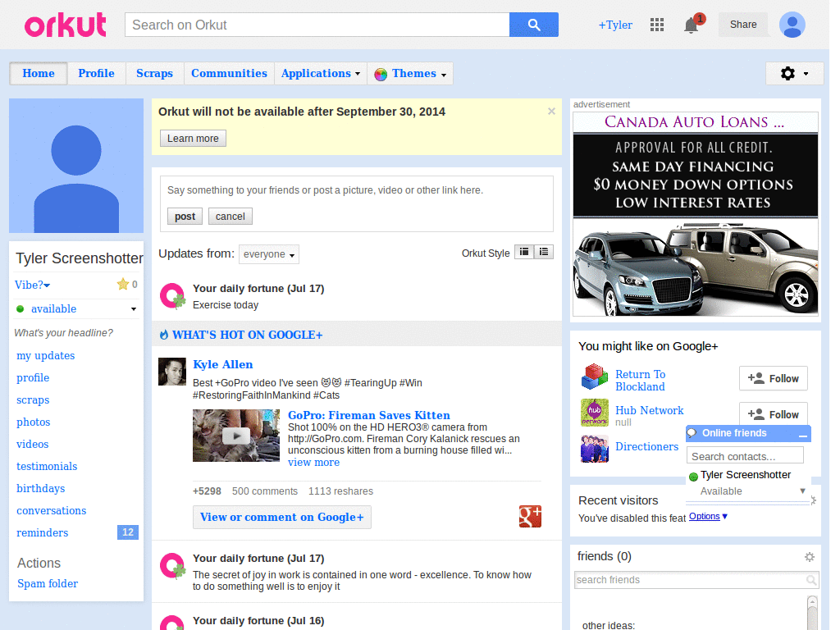
Task: Click the Google+ red icon
Action: (530, 517)
